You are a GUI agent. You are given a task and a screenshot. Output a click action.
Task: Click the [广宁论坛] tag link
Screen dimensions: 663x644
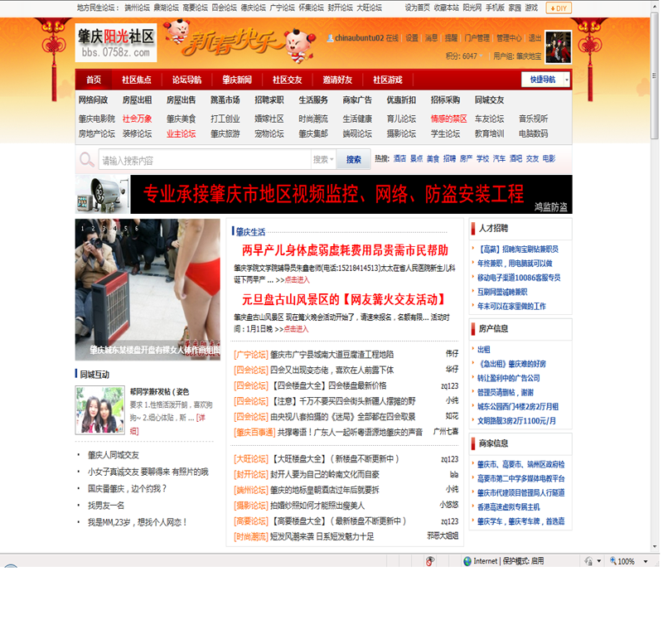(251, 355)
